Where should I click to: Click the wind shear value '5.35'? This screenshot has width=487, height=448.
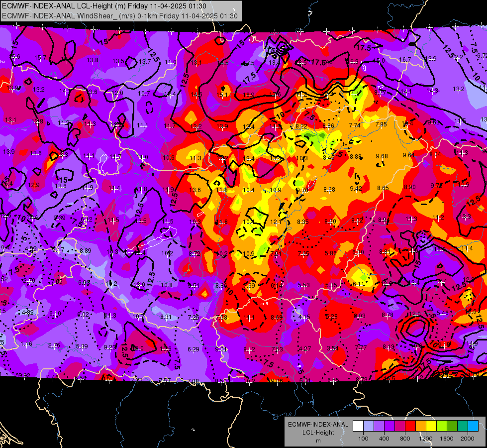tap(331, 285)
